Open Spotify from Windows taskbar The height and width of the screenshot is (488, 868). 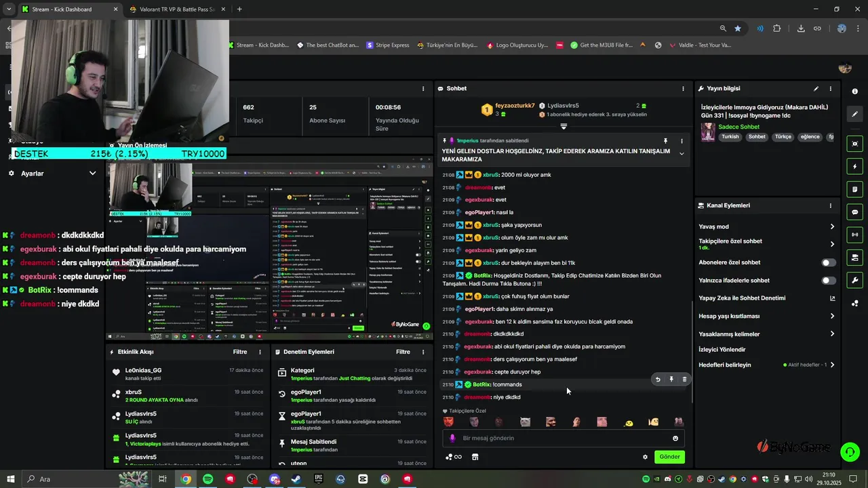208,479
